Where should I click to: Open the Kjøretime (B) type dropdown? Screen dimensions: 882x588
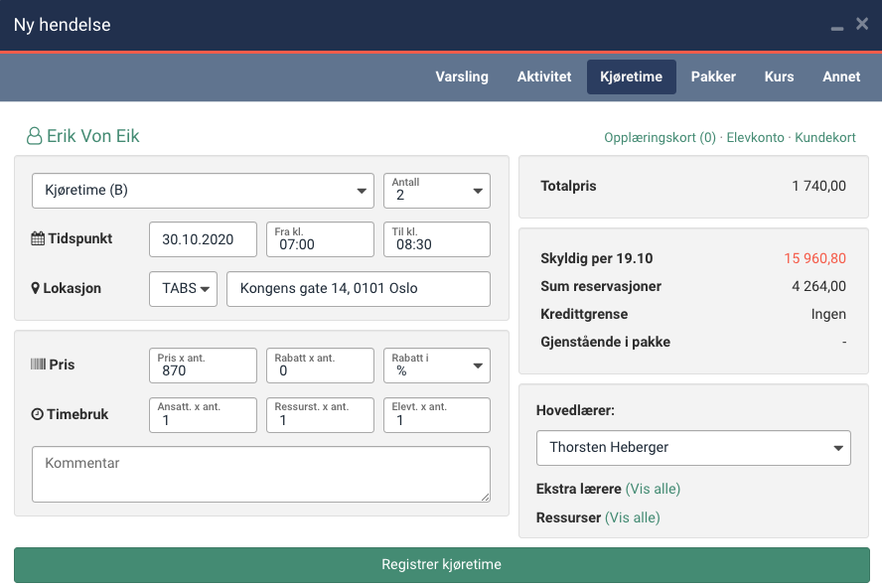pyautogui.click(x=203, y=191)
